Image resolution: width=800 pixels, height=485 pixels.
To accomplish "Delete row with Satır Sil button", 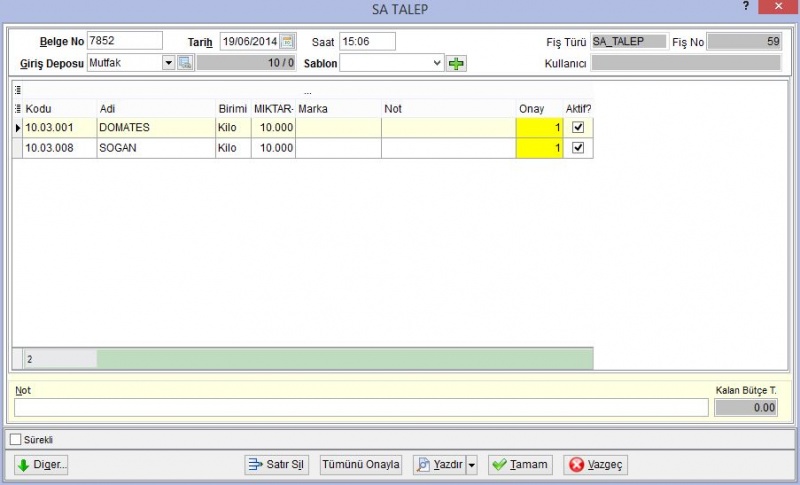I will (x=277, y=465).
